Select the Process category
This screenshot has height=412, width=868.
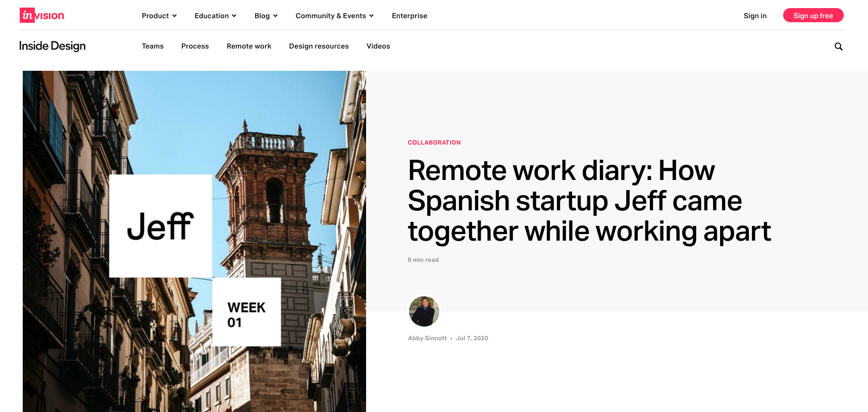point(195,46)
